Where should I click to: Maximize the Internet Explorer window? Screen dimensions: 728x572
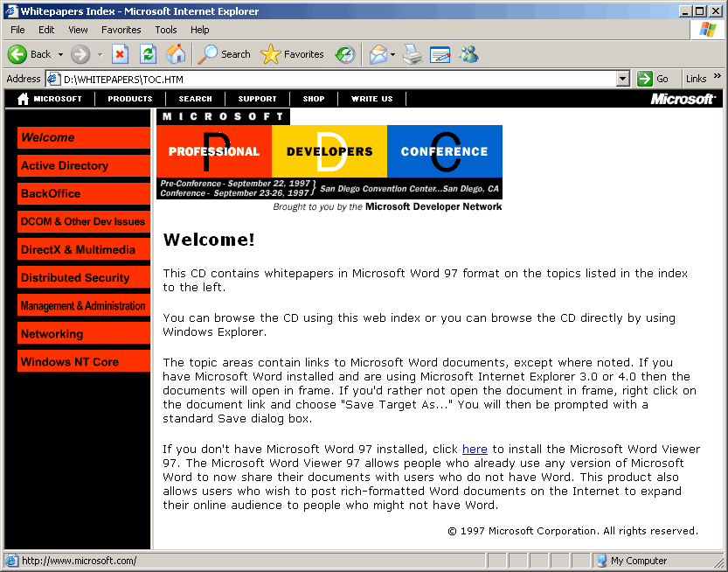[701, 11]
